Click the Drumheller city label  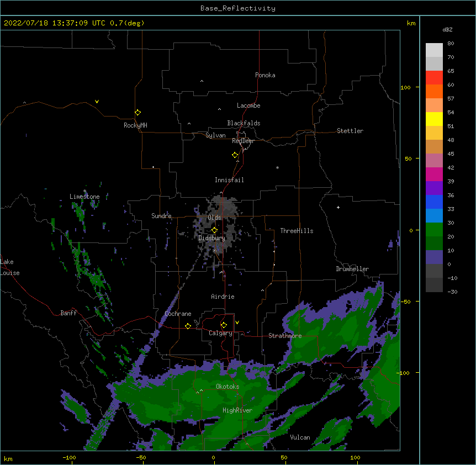point(352,269)
